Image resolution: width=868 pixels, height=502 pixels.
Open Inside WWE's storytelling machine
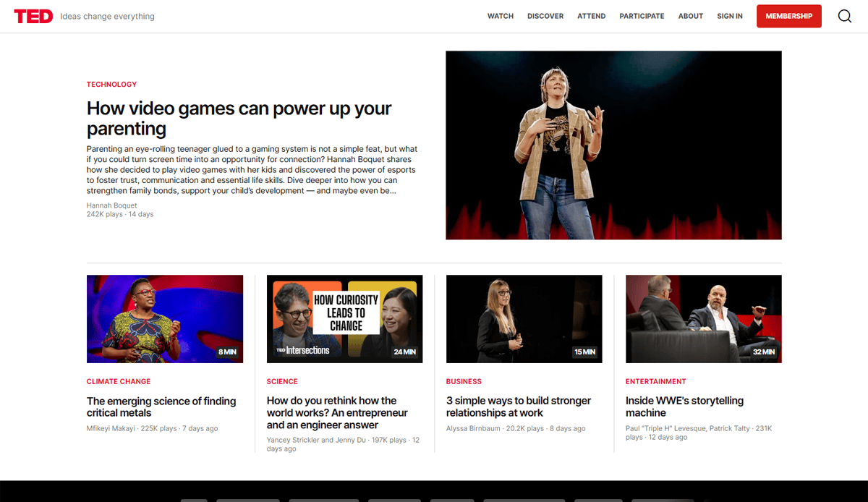(684, 407)
